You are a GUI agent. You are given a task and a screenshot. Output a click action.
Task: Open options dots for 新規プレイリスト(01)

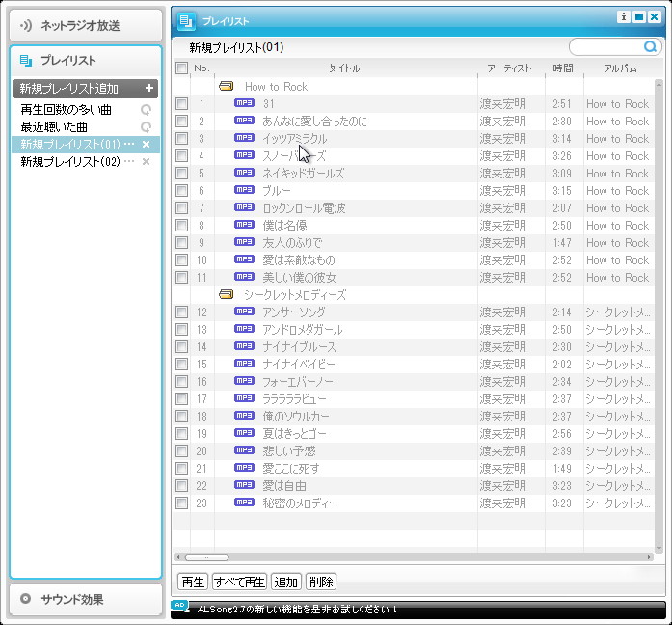(129, 145)
